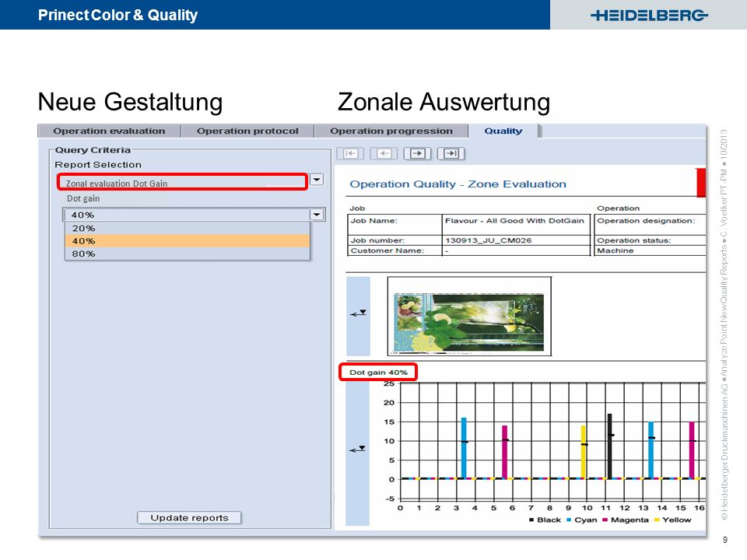This screenshot has height=560, width=747.
Task: Click the collapse arrow beside the sheet preview
Action: pyautogui.click(x=358, y=313)
